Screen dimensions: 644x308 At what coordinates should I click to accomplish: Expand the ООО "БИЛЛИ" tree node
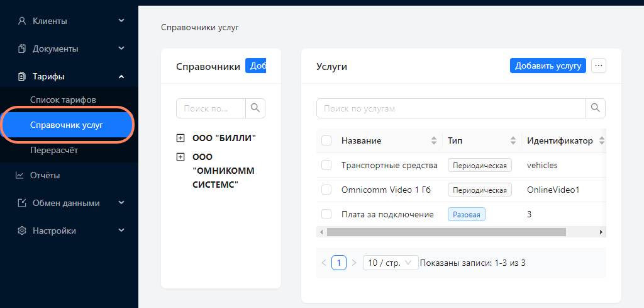coord(180,138)
